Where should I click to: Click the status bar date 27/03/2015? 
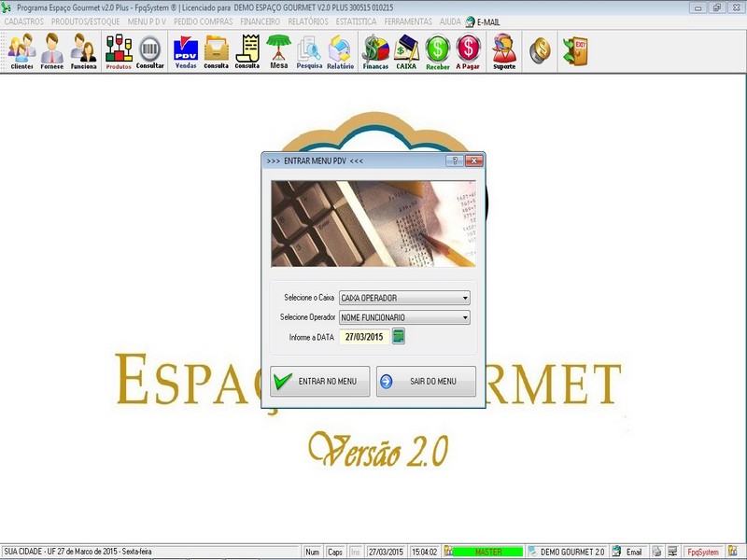[386, 552]
